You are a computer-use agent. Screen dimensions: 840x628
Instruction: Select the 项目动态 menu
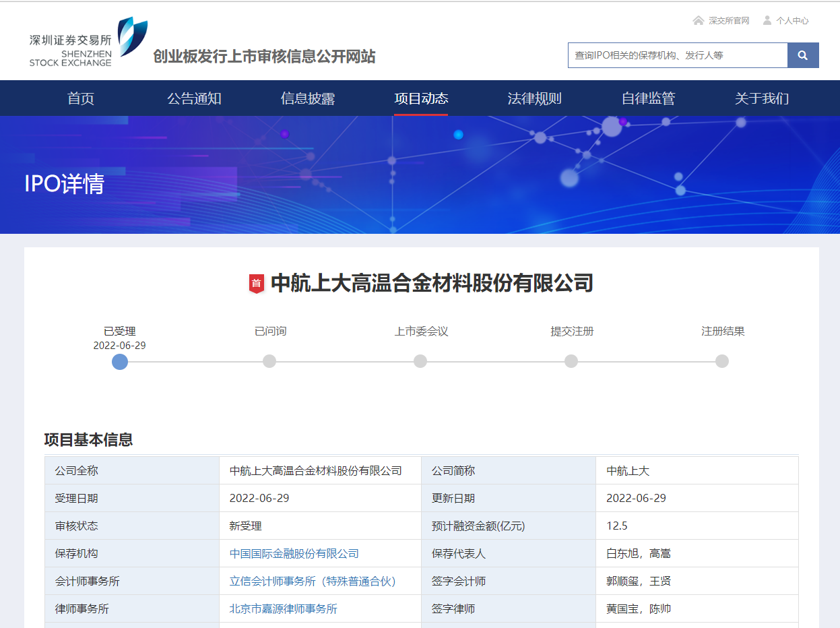click(x=421, y=98)
